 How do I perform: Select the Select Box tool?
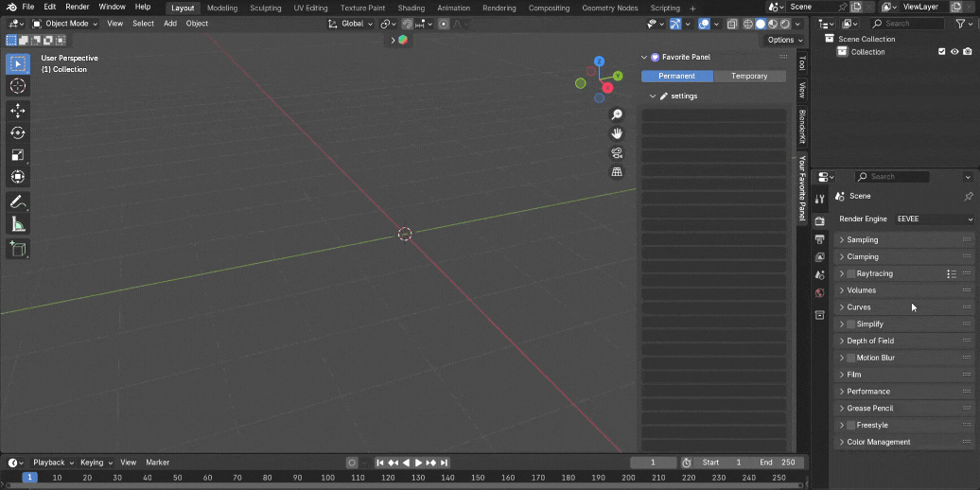pyautogui.click(x=17, y=63)
